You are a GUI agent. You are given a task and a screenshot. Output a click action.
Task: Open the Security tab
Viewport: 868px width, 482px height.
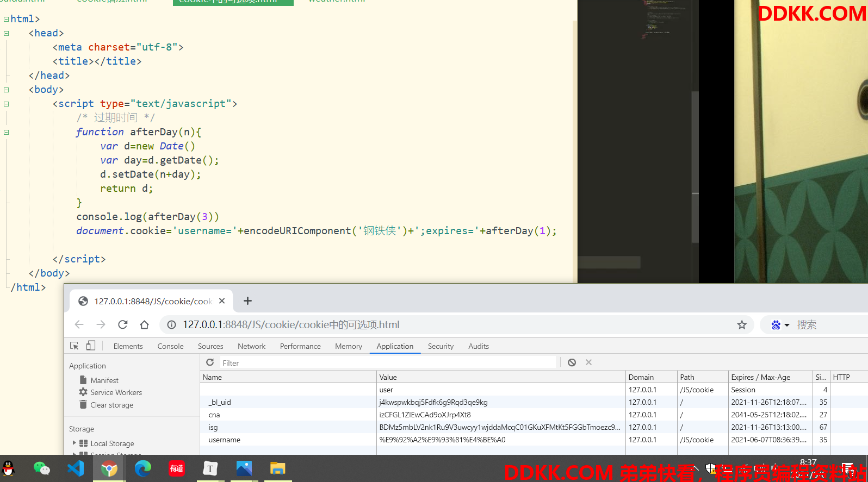tap(441, 346)
